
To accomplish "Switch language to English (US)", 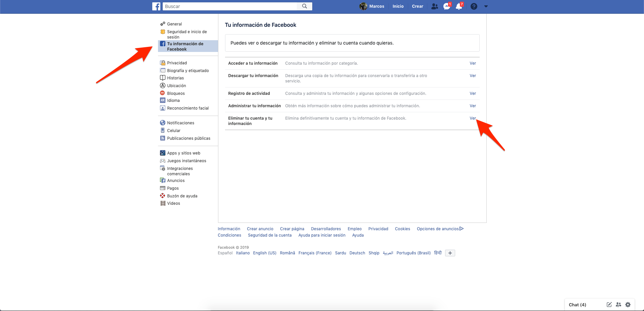I will pos(265,253).
